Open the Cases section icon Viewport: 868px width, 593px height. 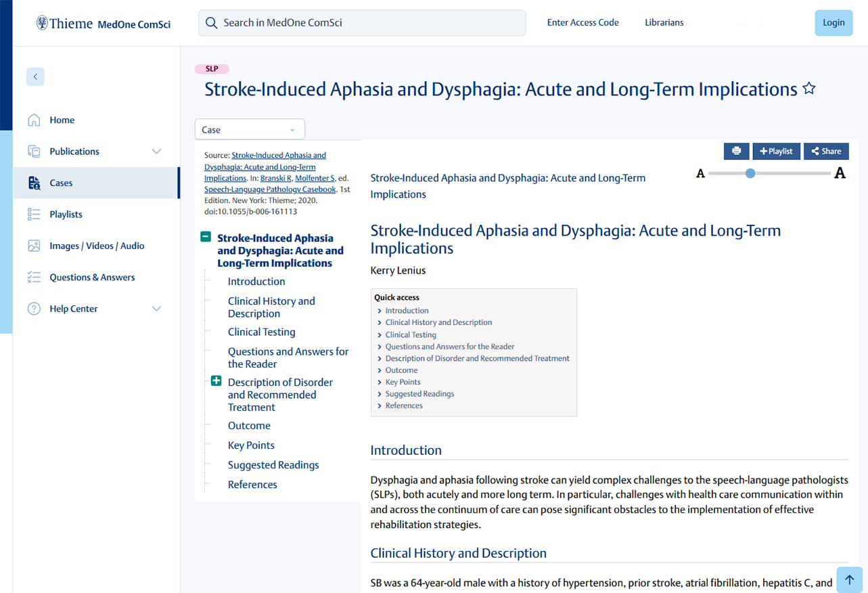point(34,182)
